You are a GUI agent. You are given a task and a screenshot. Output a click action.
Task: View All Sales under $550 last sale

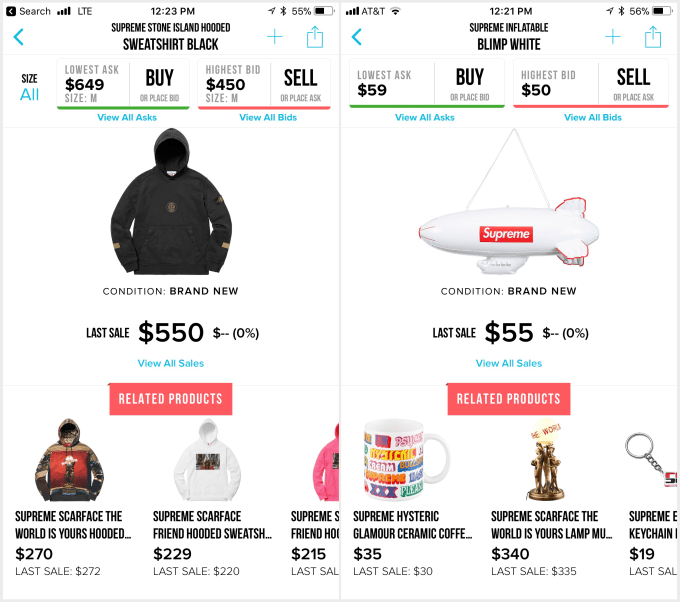tap(171, 363)
